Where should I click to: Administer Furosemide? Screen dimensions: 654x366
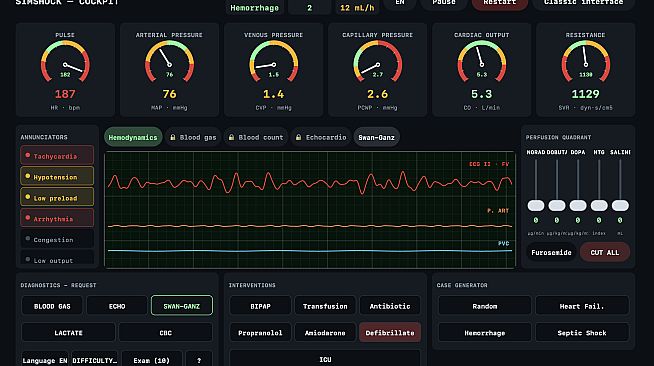pos(551,252)
